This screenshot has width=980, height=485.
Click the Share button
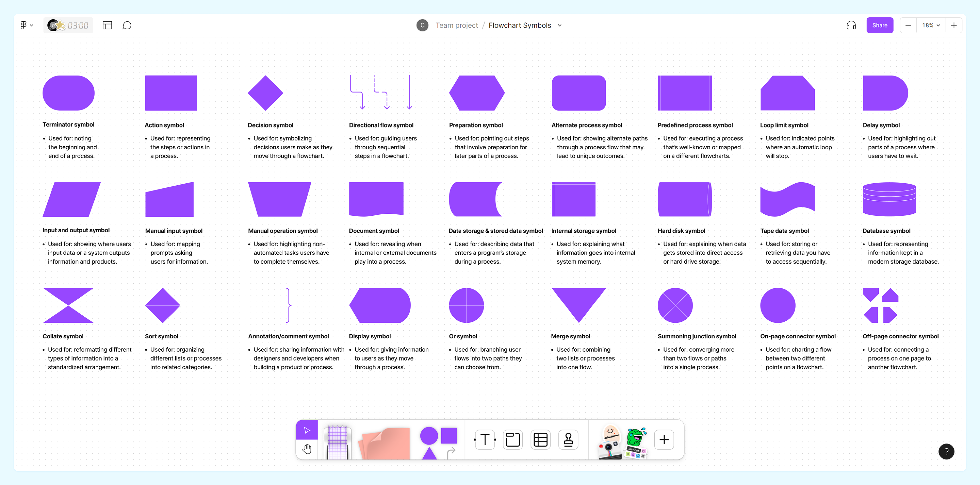[880, 26]
